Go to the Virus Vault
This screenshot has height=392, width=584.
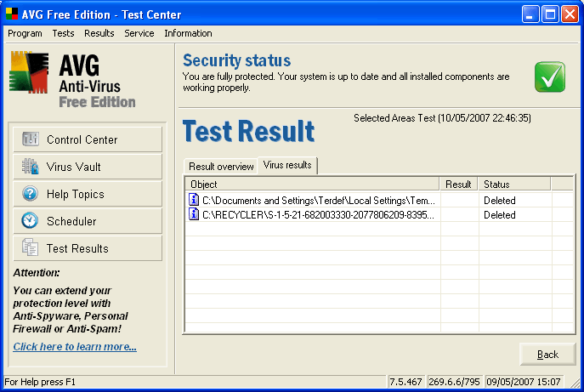(88, 167)
